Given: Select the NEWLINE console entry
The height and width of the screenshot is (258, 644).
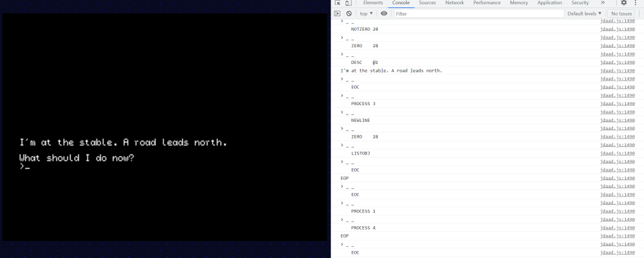Looking at the screenshot, I should [x=361, y=120].
